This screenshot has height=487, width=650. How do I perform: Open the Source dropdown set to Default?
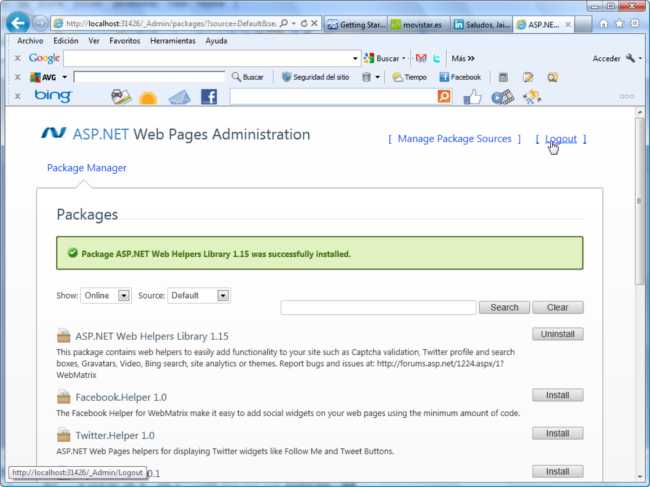point(223,295)
